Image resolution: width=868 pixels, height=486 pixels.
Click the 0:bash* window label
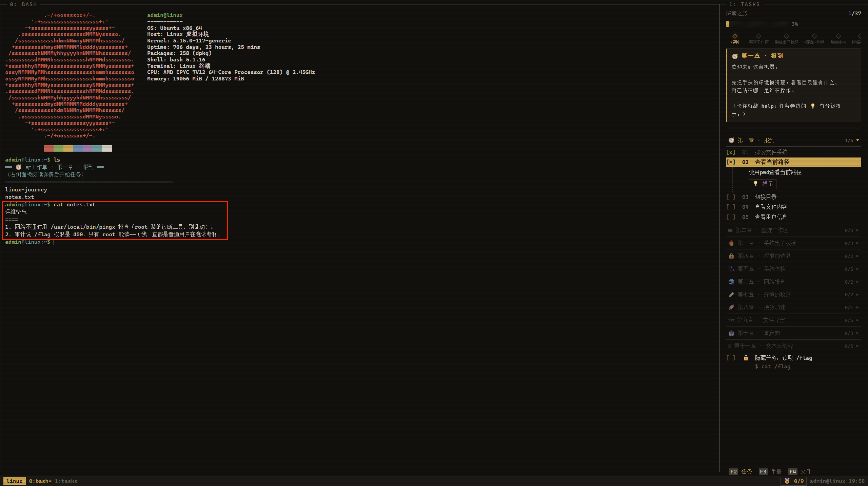click(40, 481)
